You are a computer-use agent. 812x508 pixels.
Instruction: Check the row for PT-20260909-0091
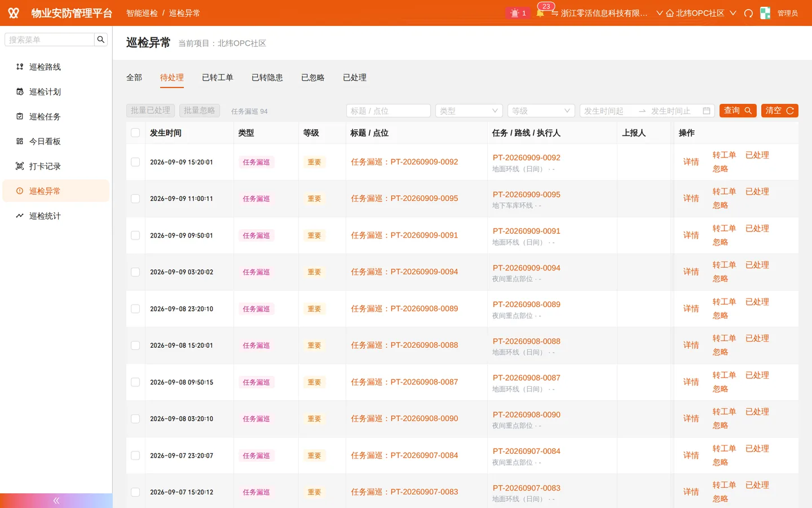click(x=135, y=235)
